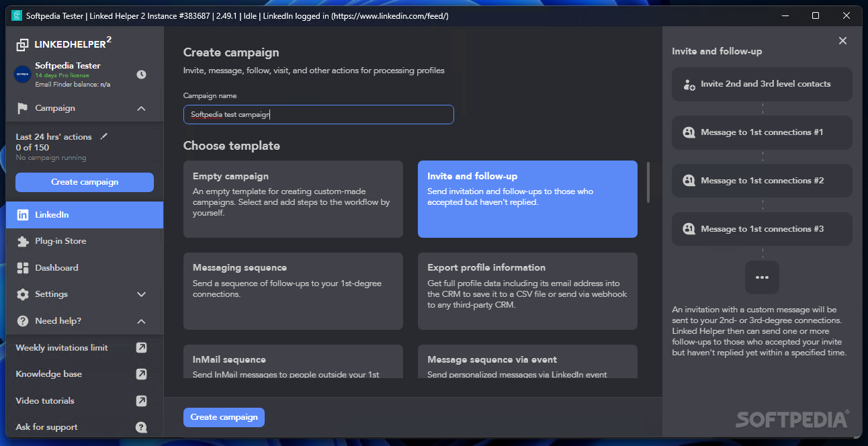This screenshot has width=868, height=446.
Task: Edit last 24 hrs' actions pencil icon
Action: [103, 136]
